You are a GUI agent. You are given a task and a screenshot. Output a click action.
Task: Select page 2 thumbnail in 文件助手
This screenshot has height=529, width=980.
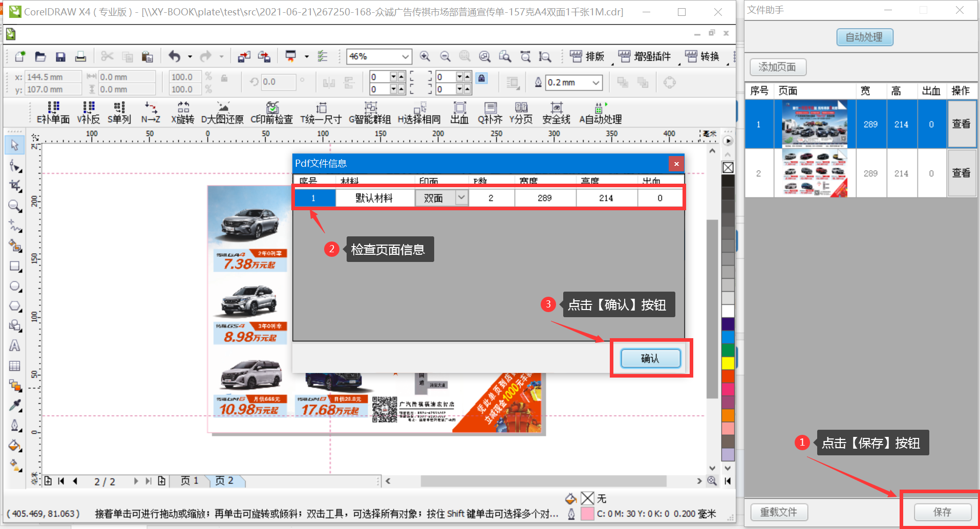814,173
